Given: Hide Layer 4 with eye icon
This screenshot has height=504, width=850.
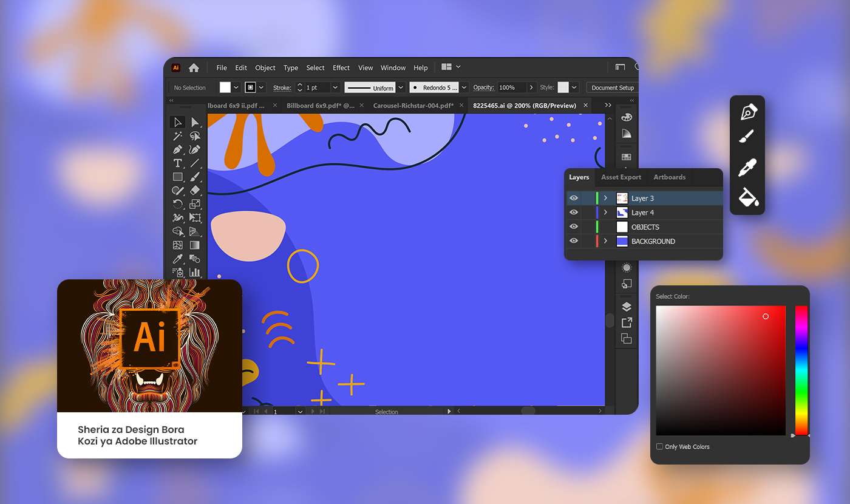Looking at the screenshot, I should (573, 213).
